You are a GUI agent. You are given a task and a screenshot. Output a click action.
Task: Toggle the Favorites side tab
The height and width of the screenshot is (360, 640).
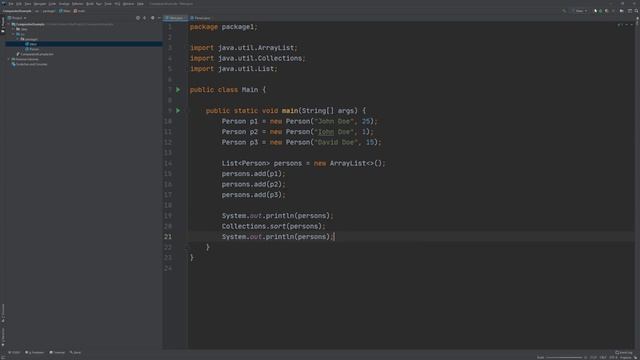pos(3,337)
